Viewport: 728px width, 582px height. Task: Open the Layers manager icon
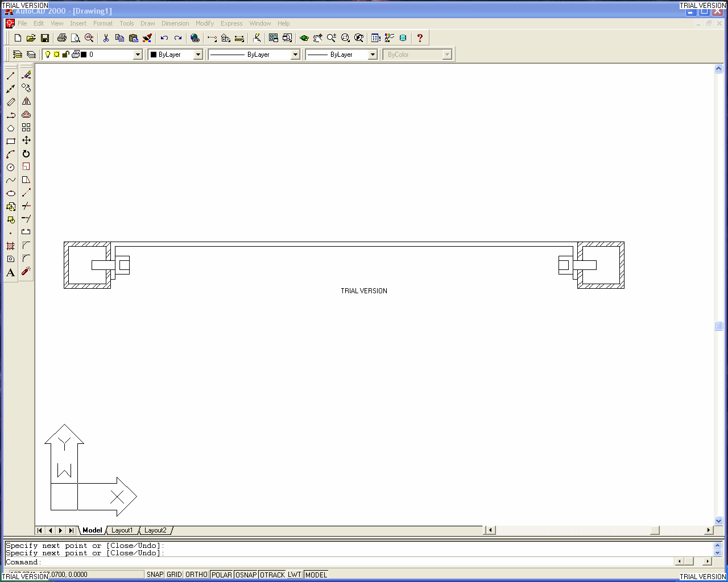pos(18,55)
